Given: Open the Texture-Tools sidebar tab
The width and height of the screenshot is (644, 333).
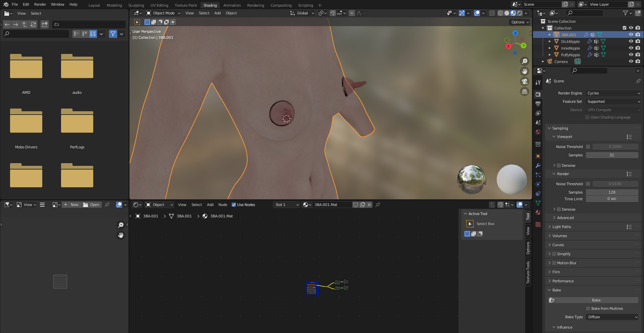Looking at the screenshot, I should tap(528, 272).
